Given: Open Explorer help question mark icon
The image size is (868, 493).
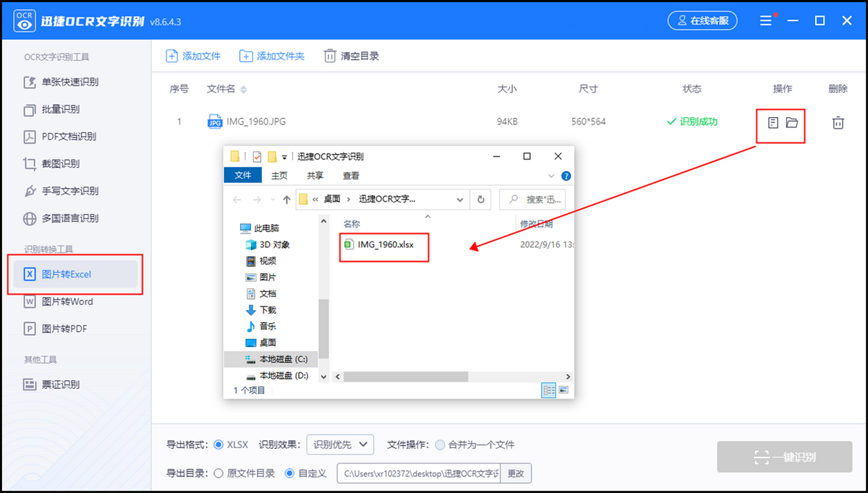Looking at the screenshot, I should 566,176.
